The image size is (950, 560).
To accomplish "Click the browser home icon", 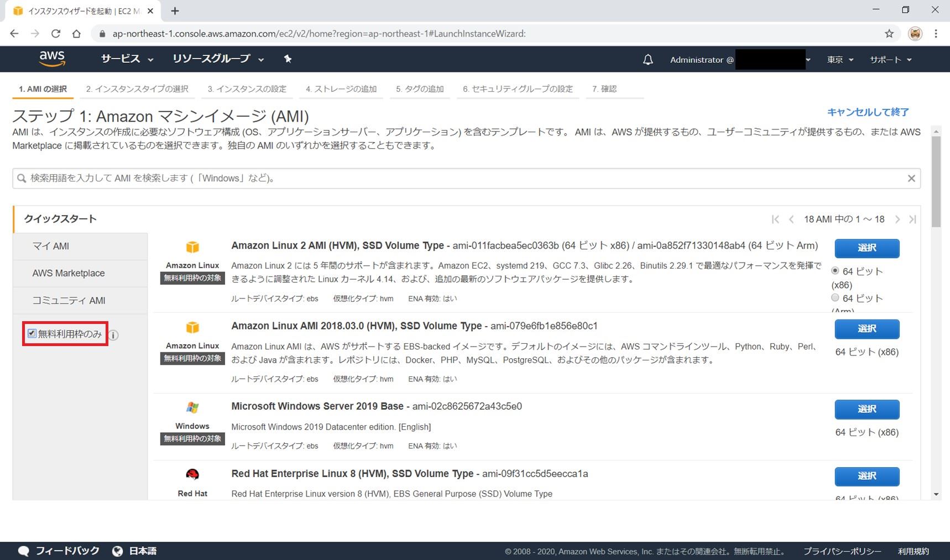I will 76,34.
